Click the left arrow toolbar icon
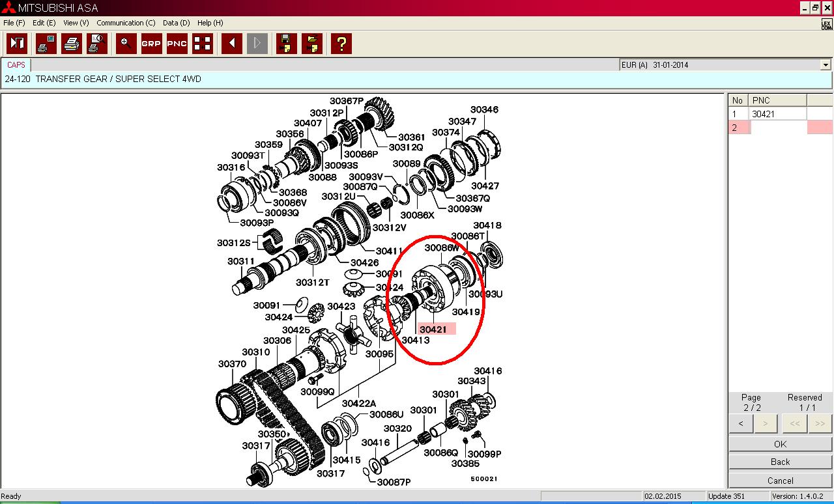This screenshot has width=834, height=504. pos(231,44)
